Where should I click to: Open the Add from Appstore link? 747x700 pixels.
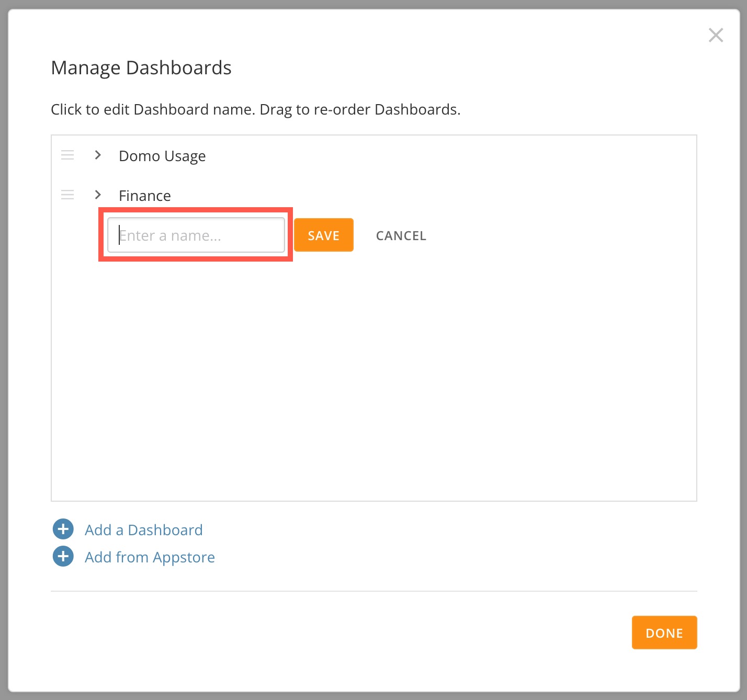click(x=150, y=557)
